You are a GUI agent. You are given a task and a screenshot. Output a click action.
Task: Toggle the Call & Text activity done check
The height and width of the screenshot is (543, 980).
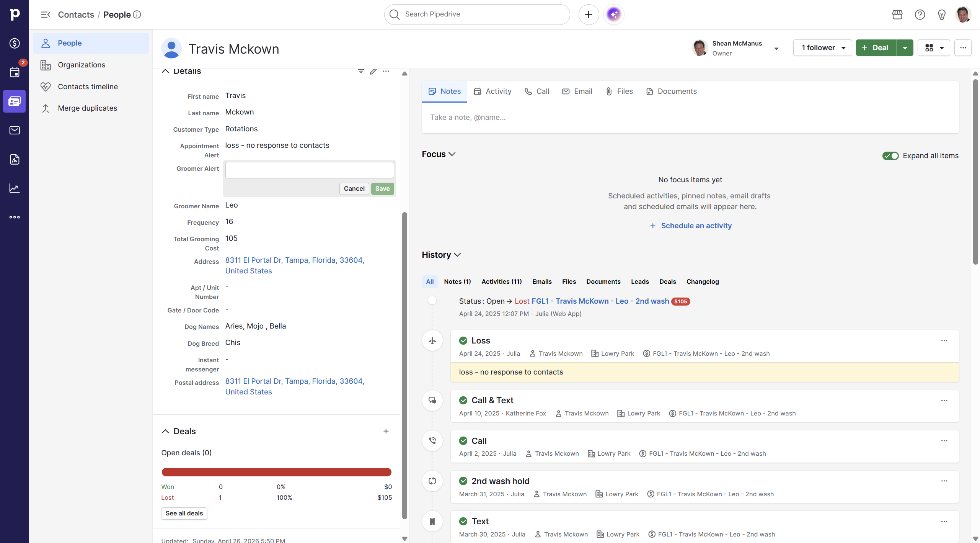click(463, 400)
